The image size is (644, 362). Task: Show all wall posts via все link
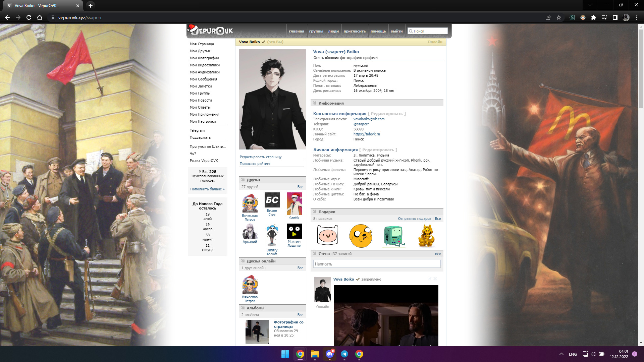[438, 254]
